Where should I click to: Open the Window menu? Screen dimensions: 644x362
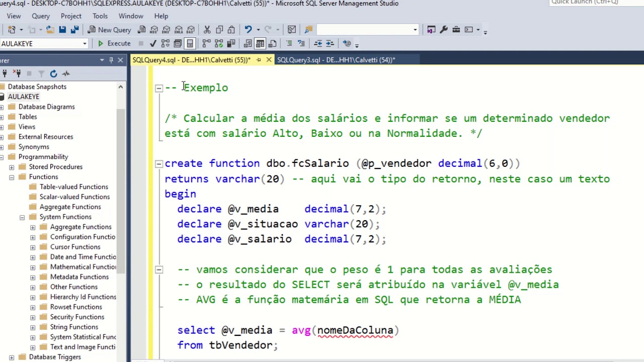tap(131, 16)
